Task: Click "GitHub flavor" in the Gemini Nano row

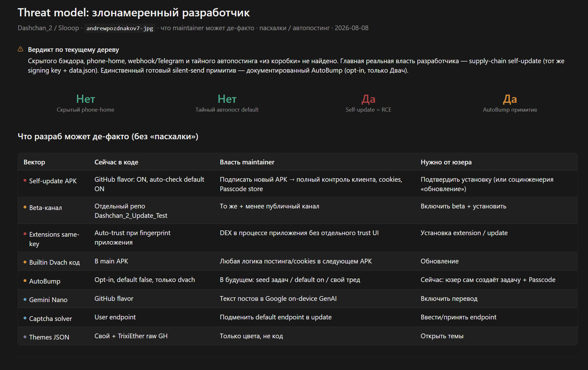Action: coord(114,299)
